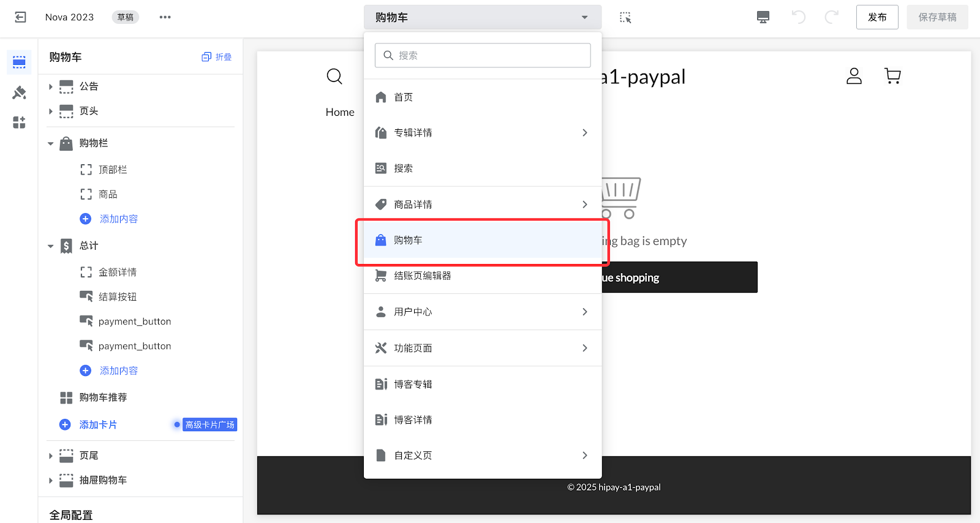
Task: Collapse the 购物栏 section
Action: pyautogui.click(x=51, y=143)
